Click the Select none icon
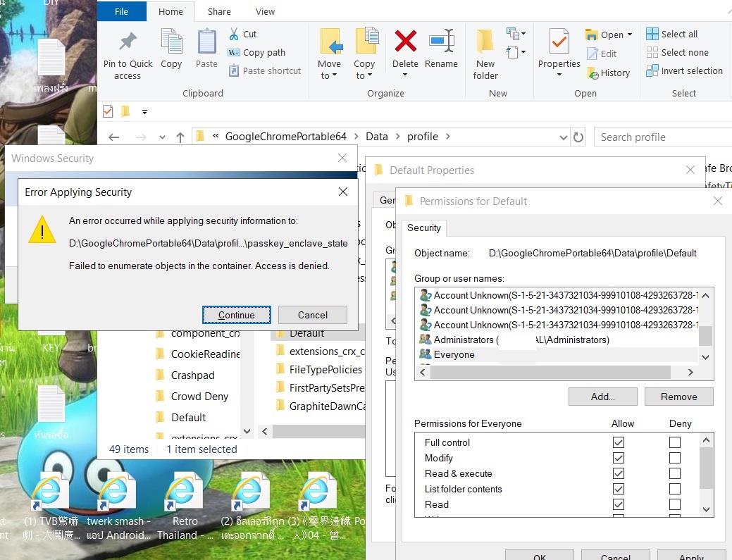732x560 pixels. pyautogui.click(x=652, y=52)
